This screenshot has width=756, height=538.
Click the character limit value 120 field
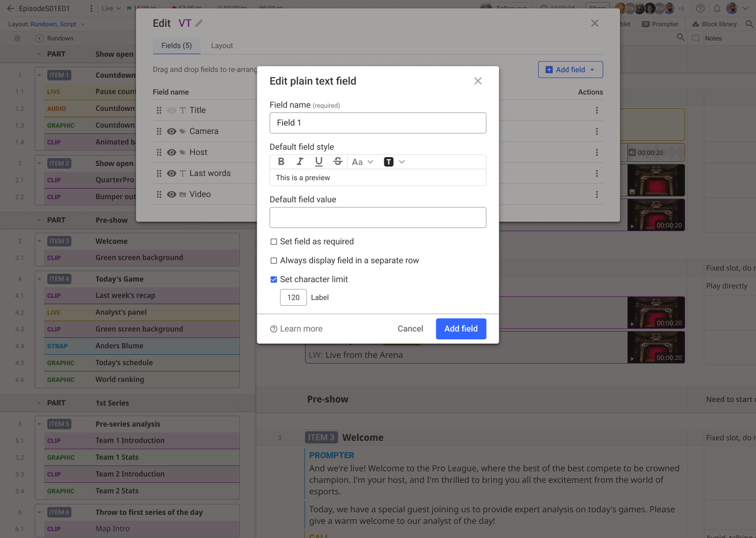point(293,297)
